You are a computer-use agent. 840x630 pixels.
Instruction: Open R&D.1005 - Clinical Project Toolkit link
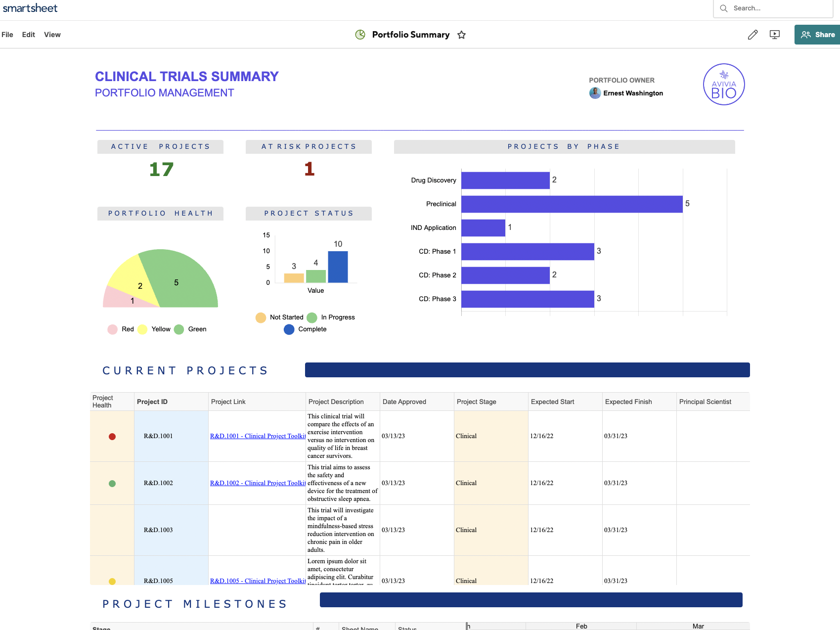[258, 581]
